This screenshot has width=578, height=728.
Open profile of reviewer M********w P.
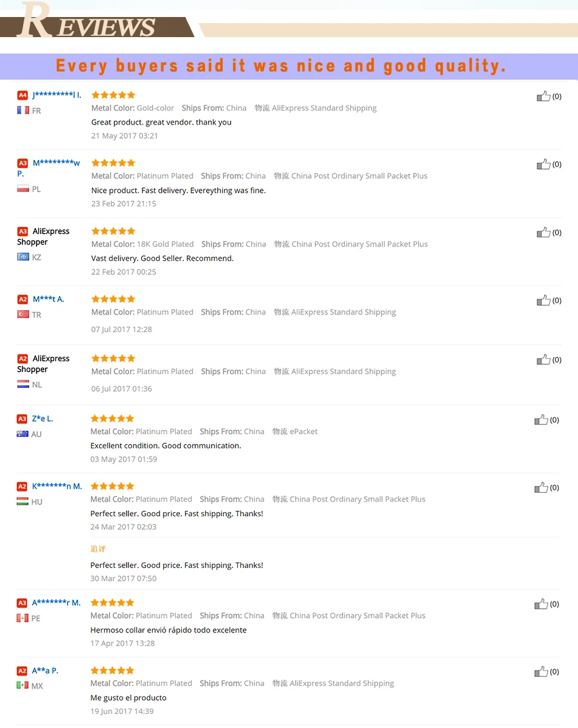(48, 168)
